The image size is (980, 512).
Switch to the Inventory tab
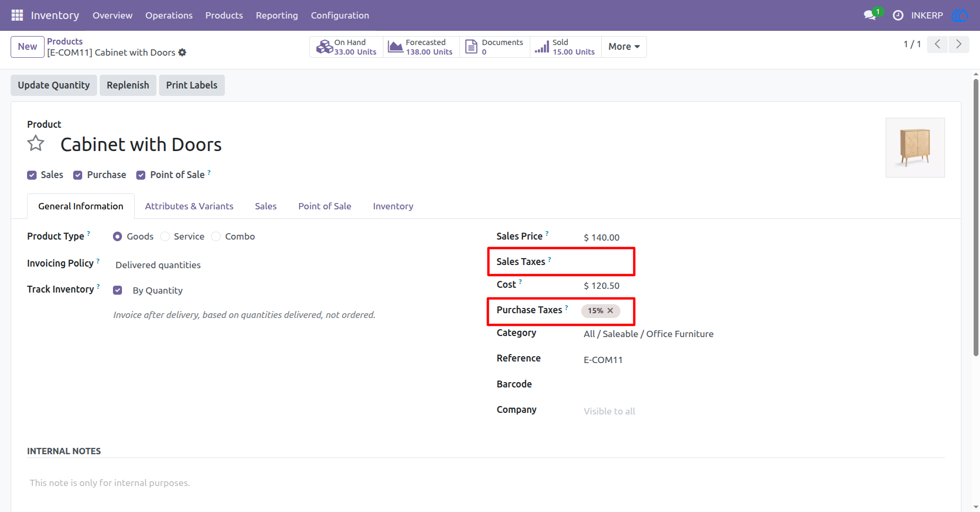pos(393,206)
